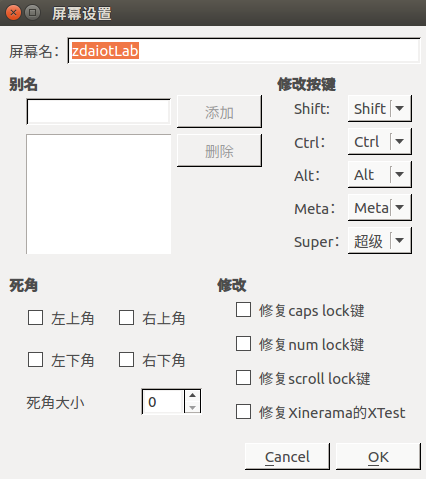
Task: Open the Ctrl modifier dropdown
Action: point(380,142)
